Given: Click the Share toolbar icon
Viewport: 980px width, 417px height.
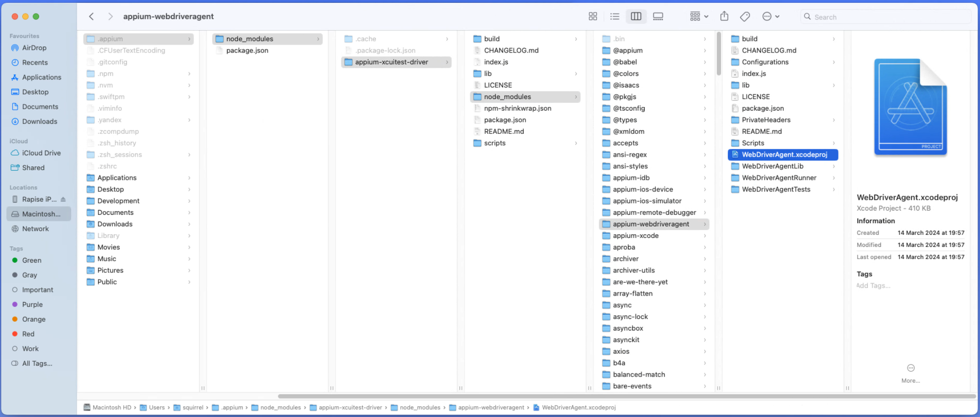Looking at the screenshot, I should coord(724,16).
